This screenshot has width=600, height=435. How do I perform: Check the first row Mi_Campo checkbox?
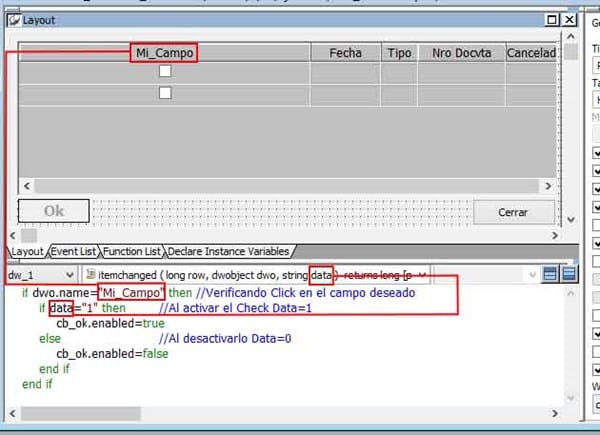165,71
